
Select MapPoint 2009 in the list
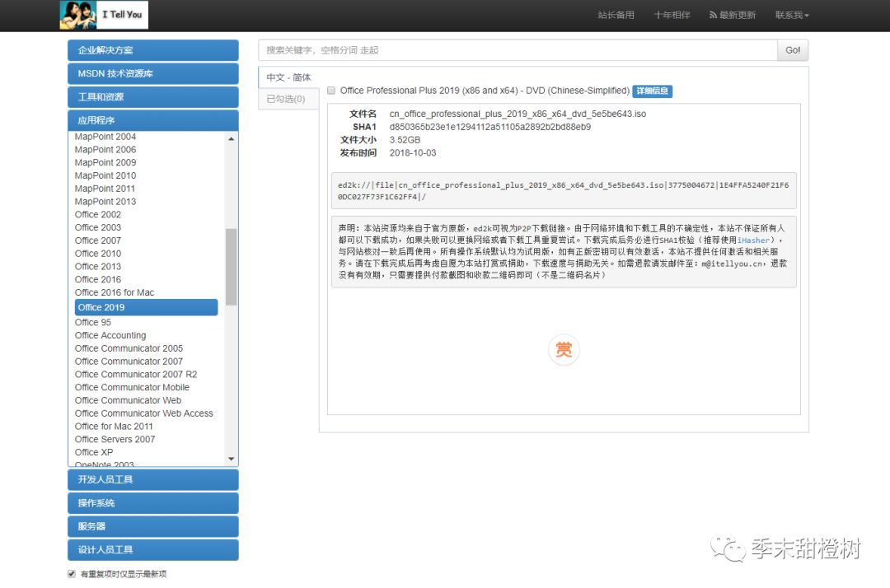click(105, 163)
